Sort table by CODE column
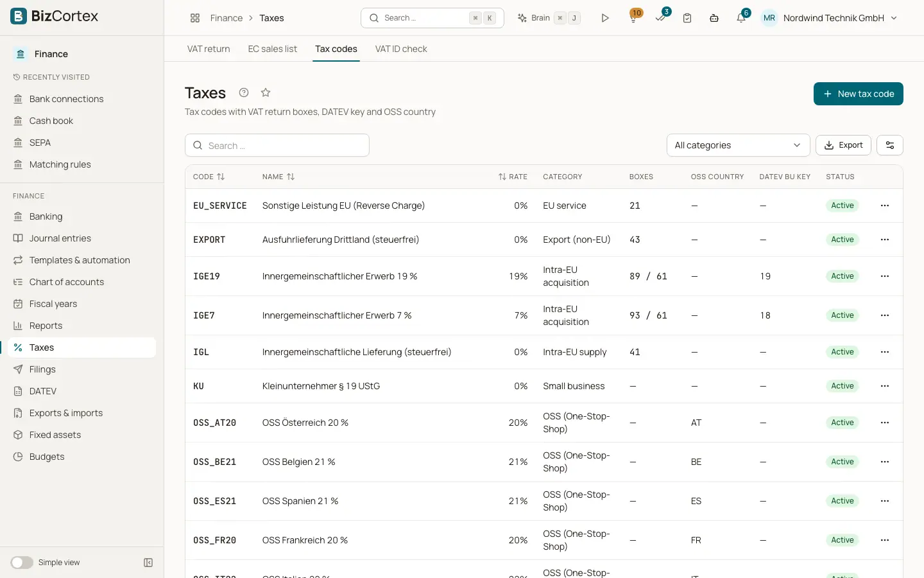This screenshot has width=924, height=578. pos(209,177)
